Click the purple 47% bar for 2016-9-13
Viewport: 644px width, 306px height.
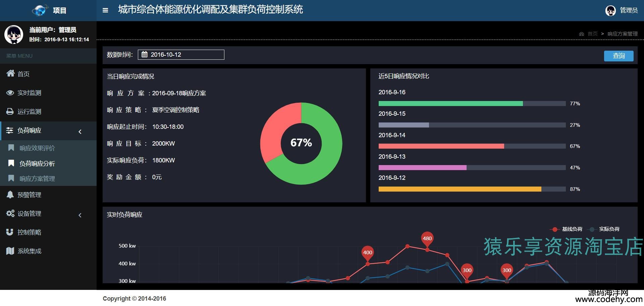tap(422, 168)
